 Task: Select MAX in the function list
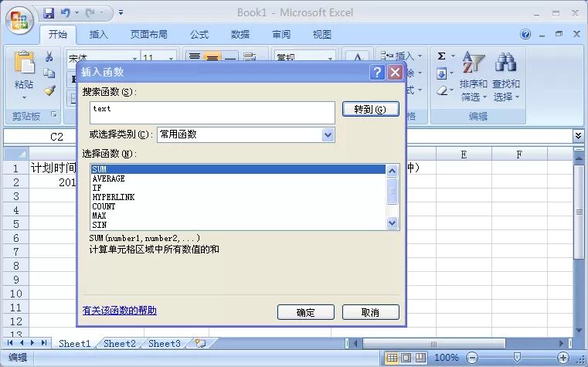(x=238, y=216)
